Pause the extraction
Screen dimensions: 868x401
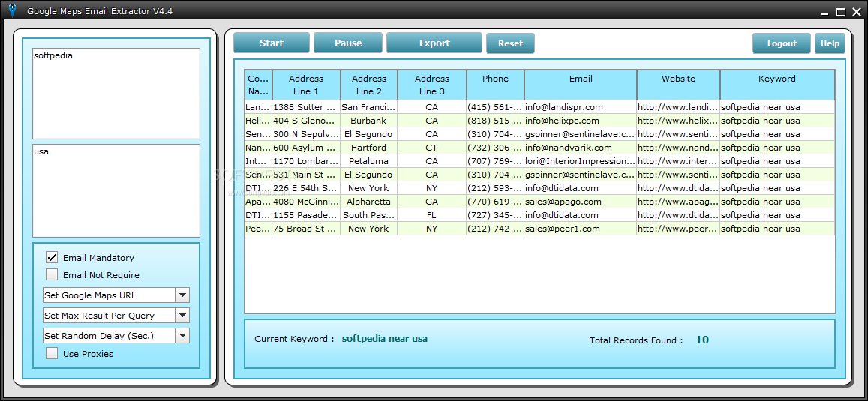click(x=347, y=43)
